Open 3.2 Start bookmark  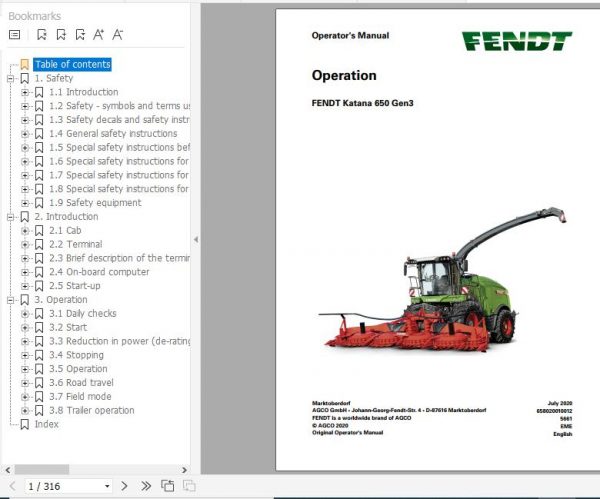[68, 327]
